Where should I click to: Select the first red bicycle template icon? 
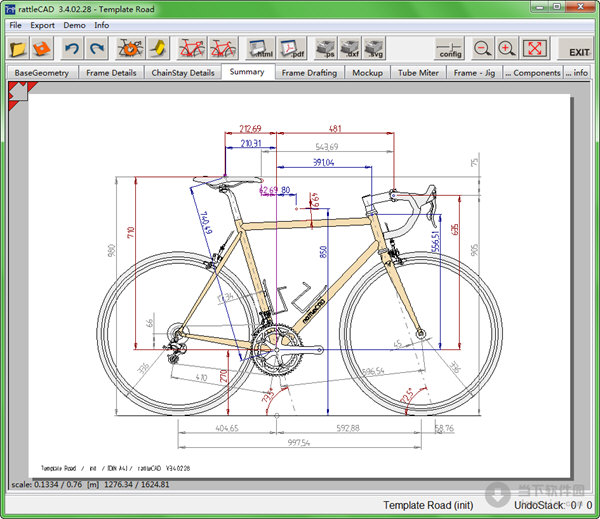[x=192, y=49]
